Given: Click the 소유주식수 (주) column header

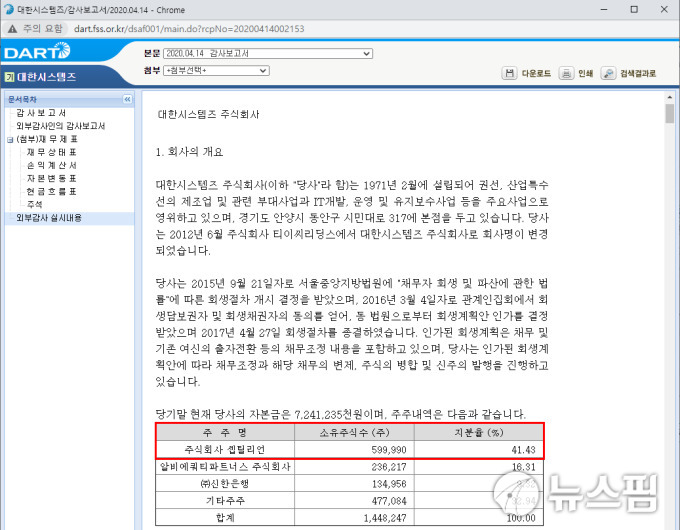Looking at the screenshot, I should point(354,432).
